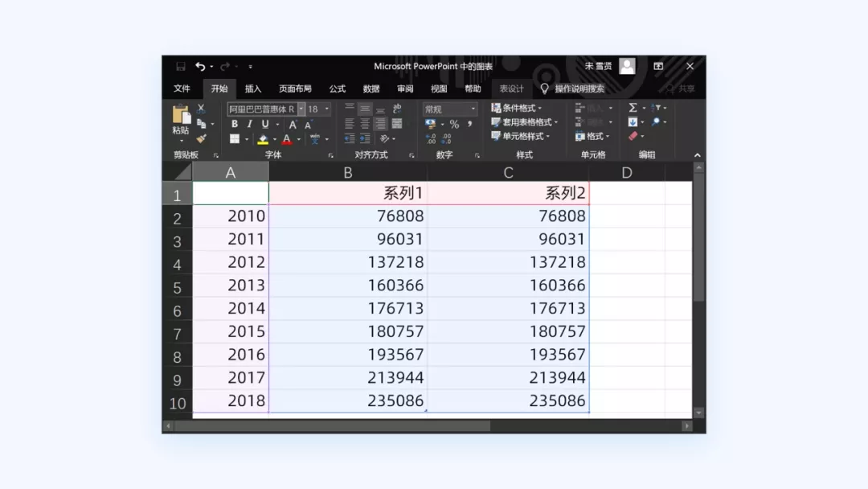The width and height of the screenshot is (868, 489).
Task: Click the Undo arrow in title bar
Action: pos(200,67)
